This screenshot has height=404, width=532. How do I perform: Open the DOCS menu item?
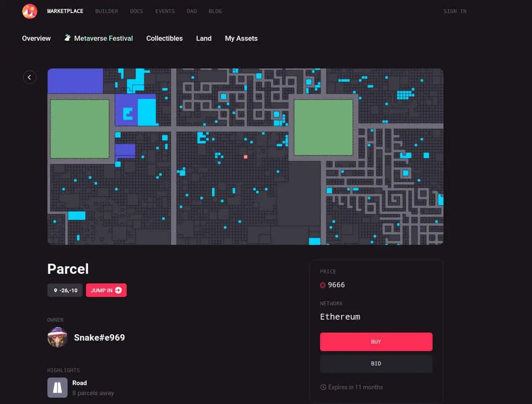136,11
